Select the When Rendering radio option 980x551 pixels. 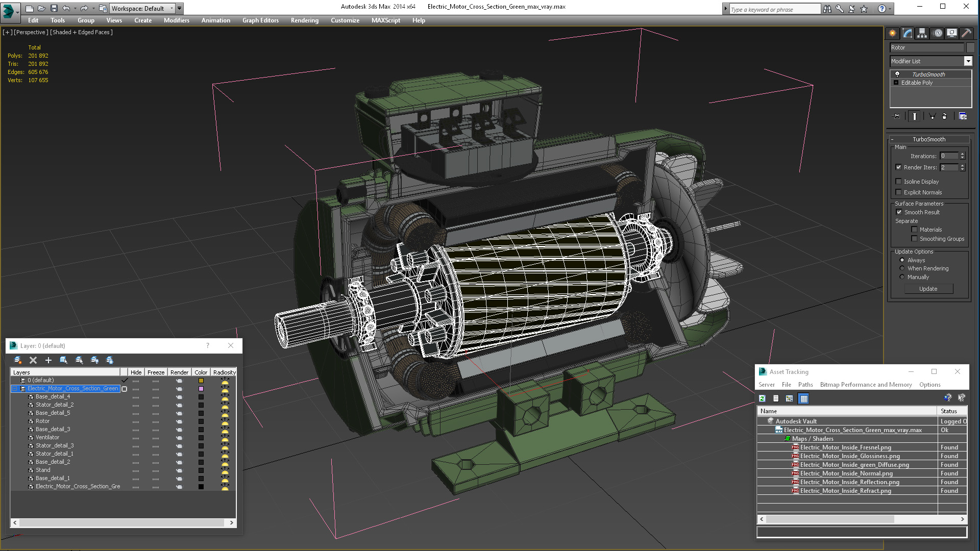[x=902, y=268]
